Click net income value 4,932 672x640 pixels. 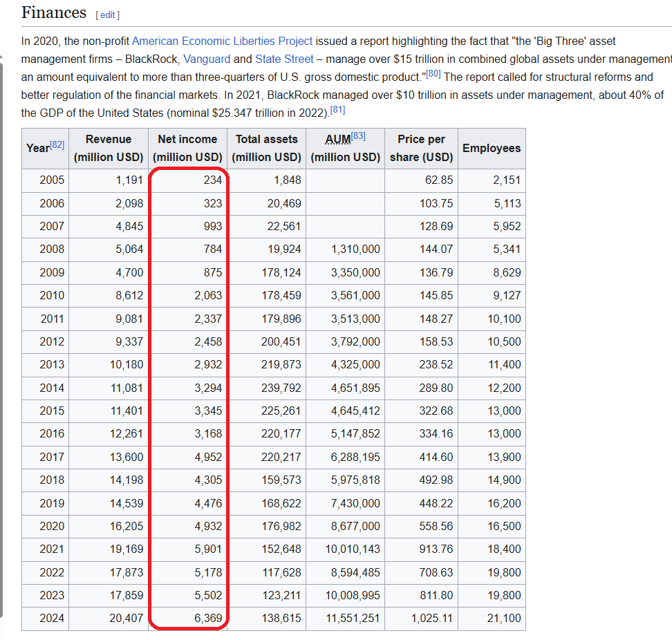click(208, 526)
